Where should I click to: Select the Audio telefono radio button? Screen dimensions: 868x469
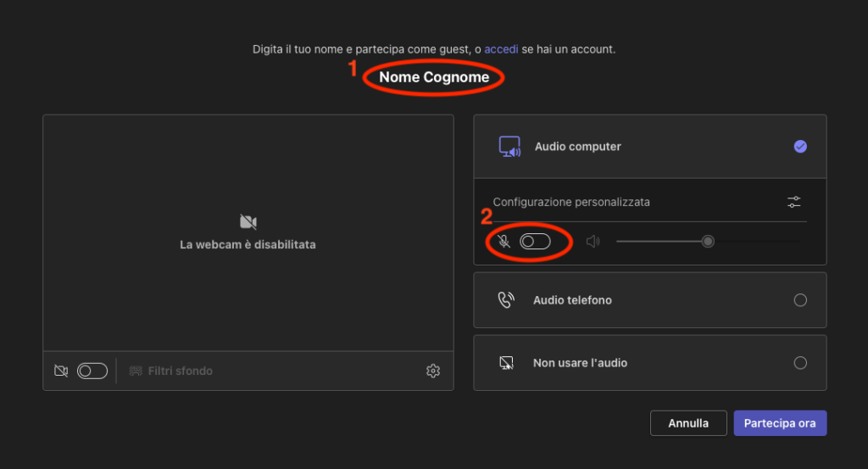point(800,300)
